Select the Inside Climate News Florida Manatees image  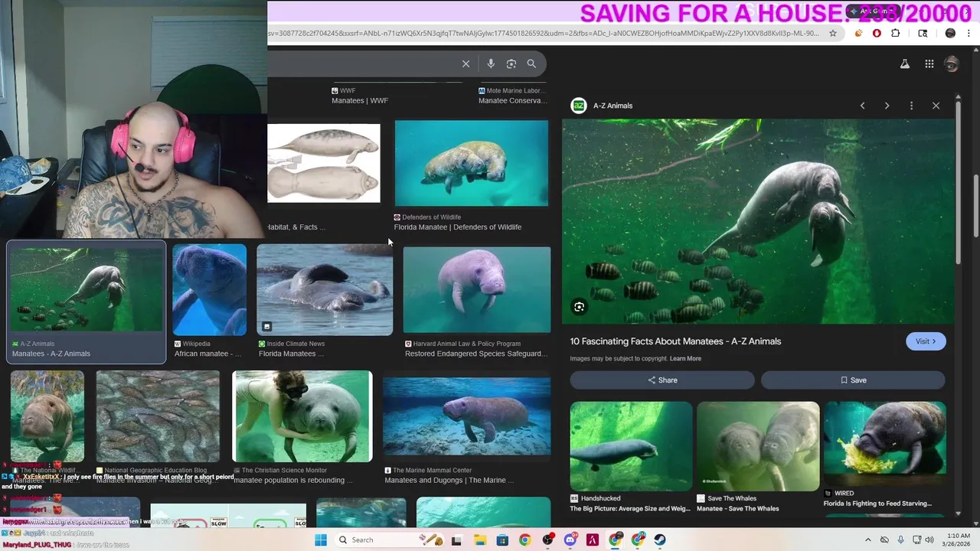tap(325, 289)
